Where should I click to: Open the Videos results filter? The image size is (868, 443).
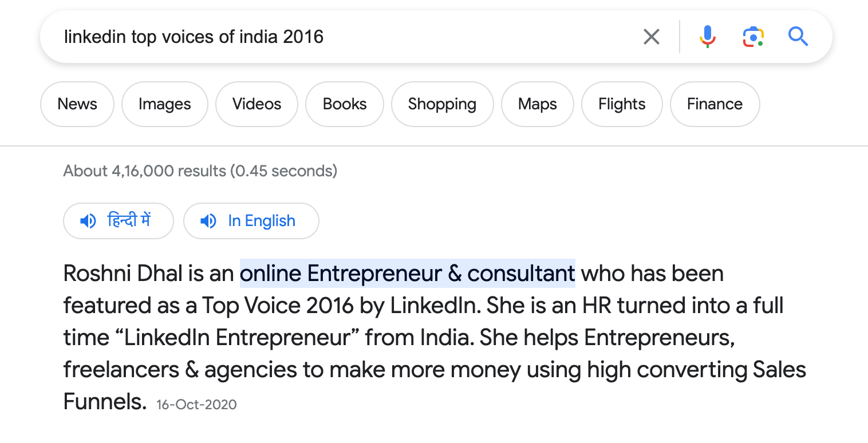[x=257, y=104]
